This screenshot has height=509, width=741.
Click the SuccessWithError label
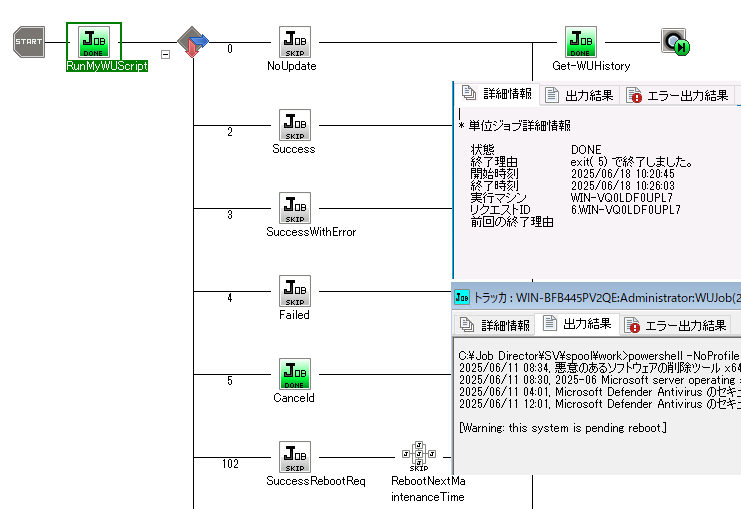[x=311, y=232]
